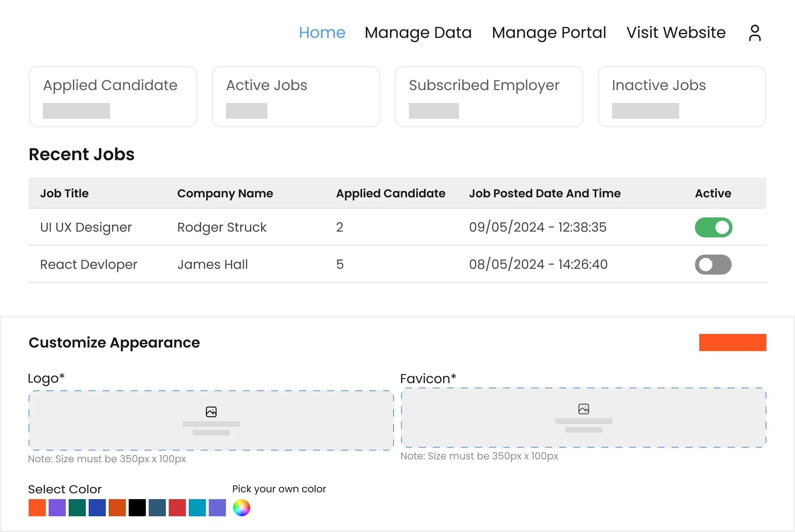Viewport: 795px width, 532px height.
Task: Select the bright orange color swatch
Action: pyautogui.click(x=37, y=508)
